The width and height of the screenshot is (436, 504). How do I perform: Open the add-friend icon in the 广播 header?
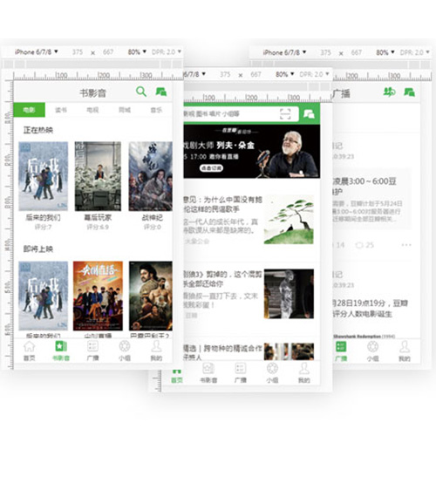(x=389, y=92)
